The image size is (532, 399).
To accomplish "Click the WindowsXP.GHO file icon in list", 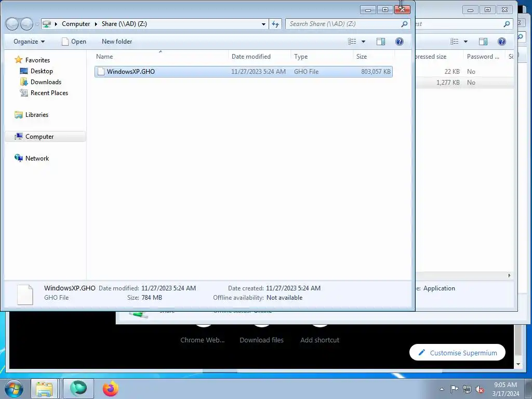I will click(101, 72).
